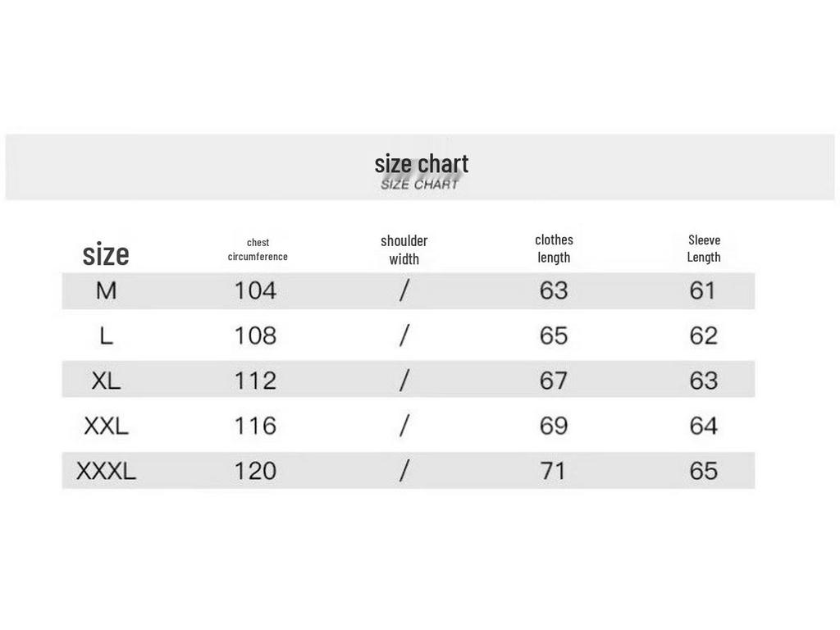The width and height of the screenshot is (840, 630).
Task: Select the XXL size row label
Action: click(106, 426)
